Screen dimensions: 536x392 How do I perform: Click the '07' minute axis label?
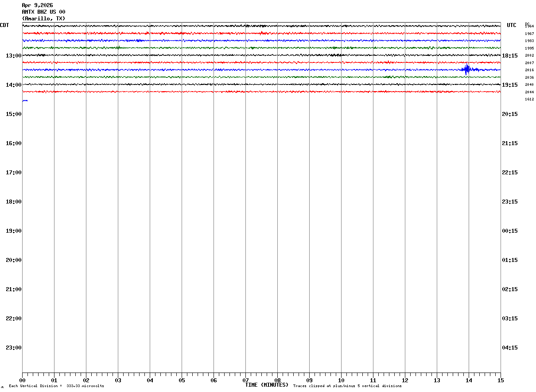tap(245, 380)
